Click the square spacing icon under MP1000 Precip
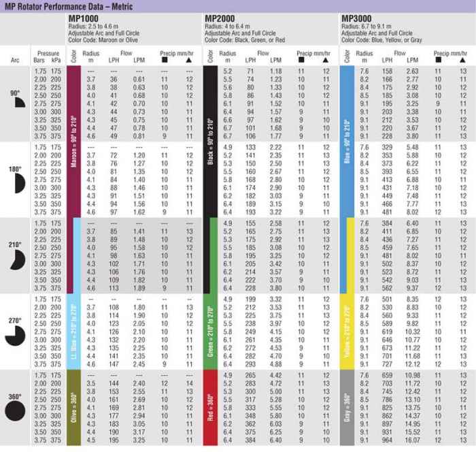476x452 pixels. [164, 60]
